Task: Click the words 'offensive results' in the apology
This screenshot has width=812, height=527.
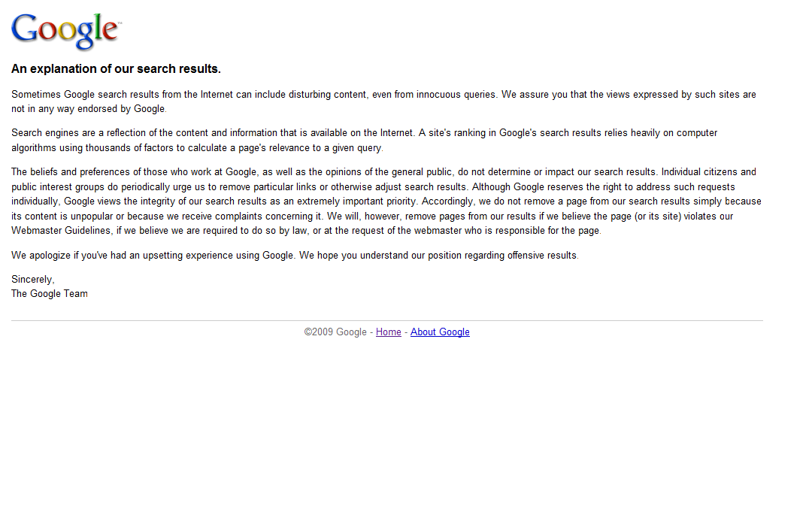Action: (x=541, y=255)
